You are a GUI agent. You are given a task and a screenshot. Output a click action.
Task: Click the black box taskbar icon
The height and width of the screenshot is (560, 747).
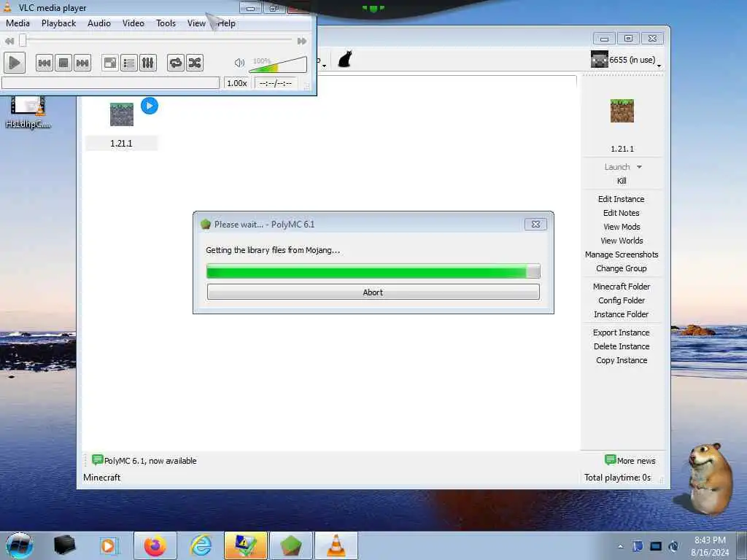pyautogui.click(x=64, y=545)
